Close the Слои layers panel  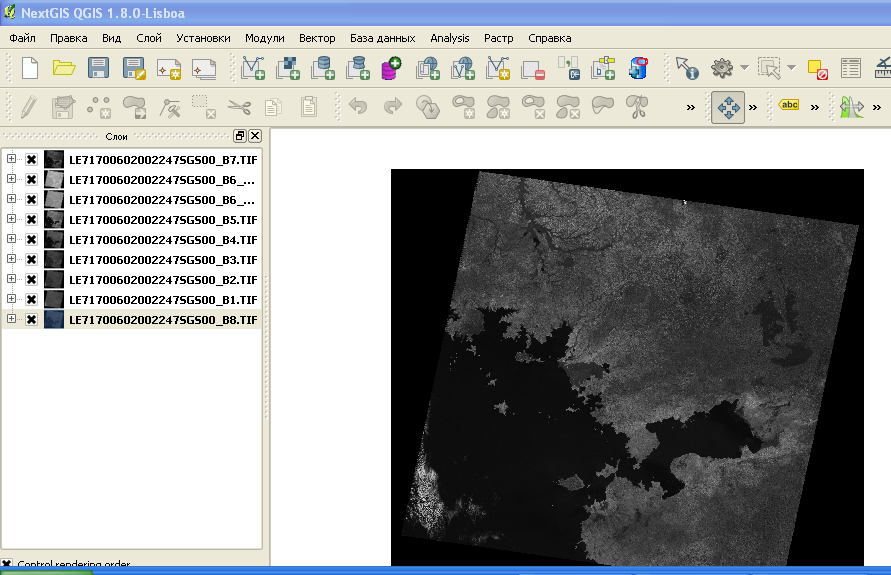255,136
